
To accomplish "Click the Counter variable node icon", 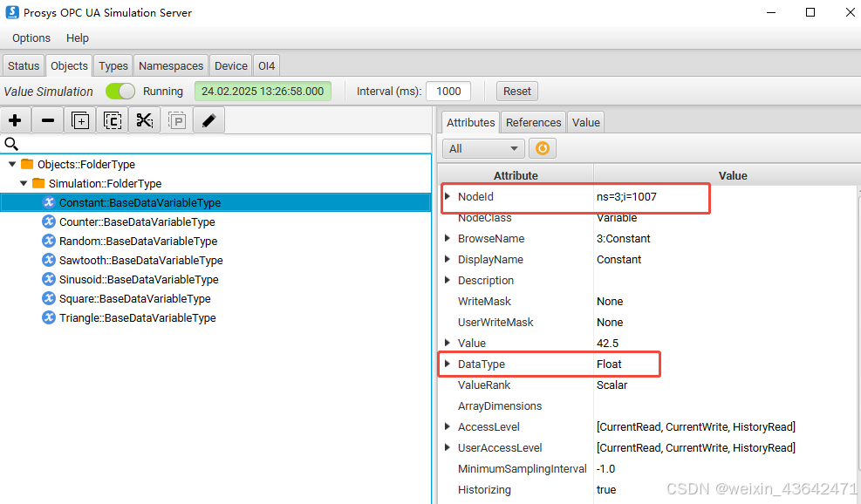I will (x=49, y=221).
